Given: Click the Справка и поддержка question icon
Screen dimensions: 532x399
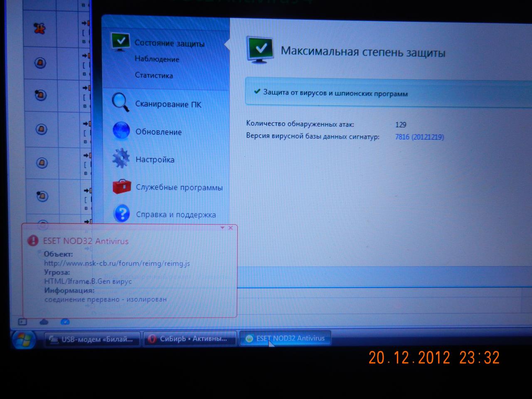Looking at the screenshot, I should 122,214.
